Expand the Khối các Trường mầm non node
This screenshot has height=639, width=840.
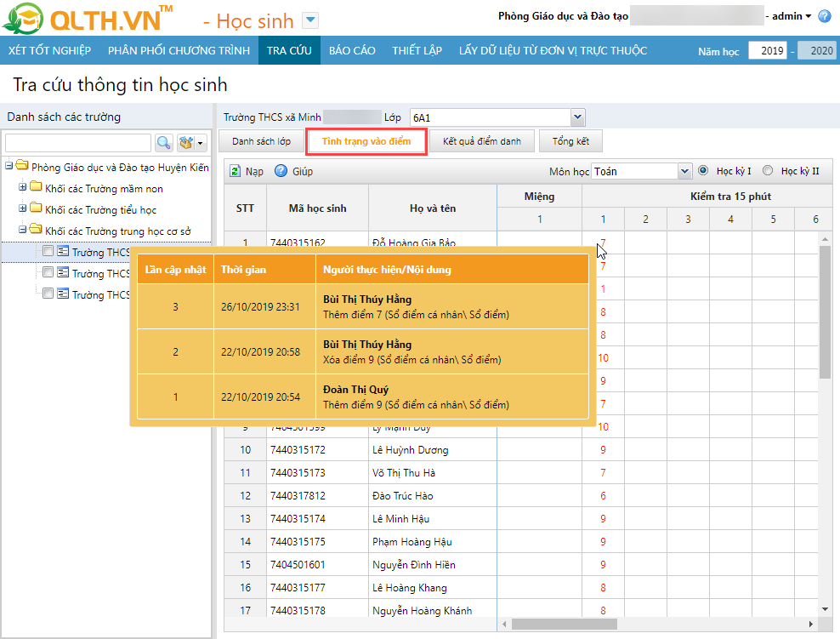[23, 188]
